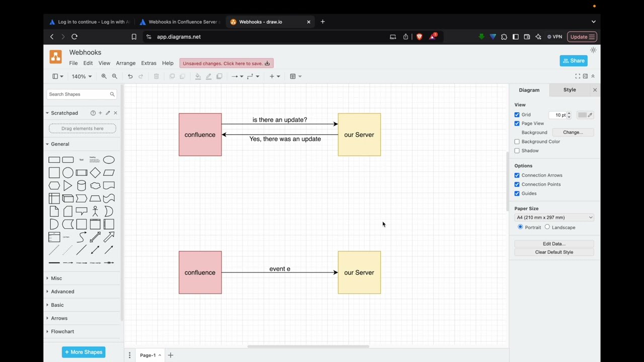
Task: Open the Paper Size A4 dropdown
Action: click(x=554, y=218)
